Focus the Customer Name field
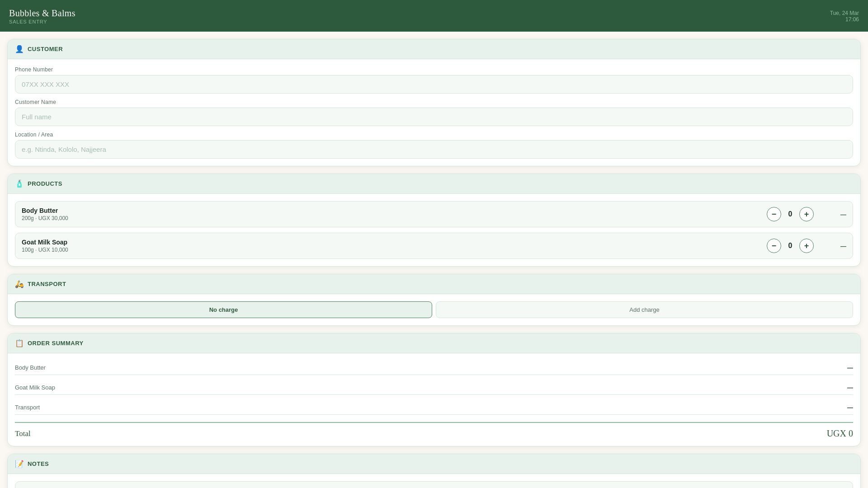The image size is (868, 488). pyautogui.click(x=434, y=117)
